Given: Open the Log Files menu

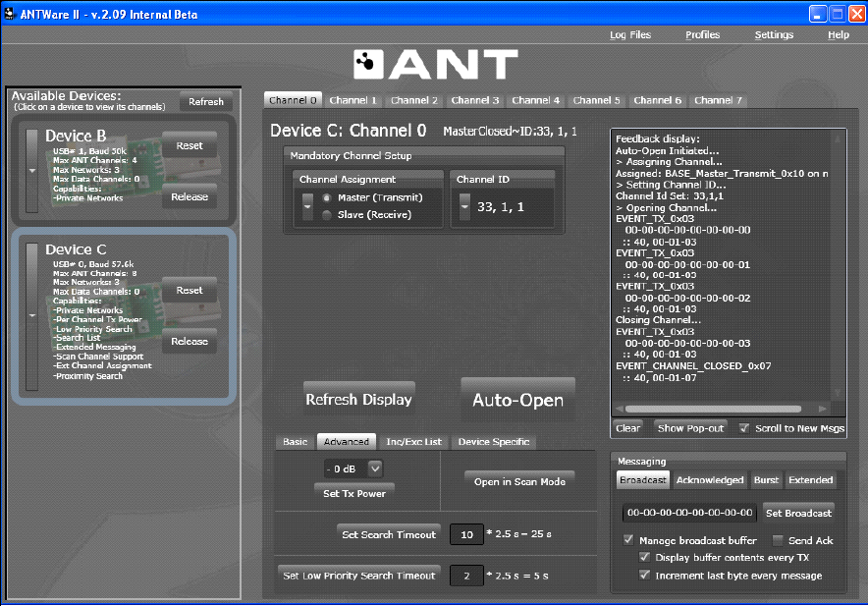Looking at the screenshot, I should point(630,35).
